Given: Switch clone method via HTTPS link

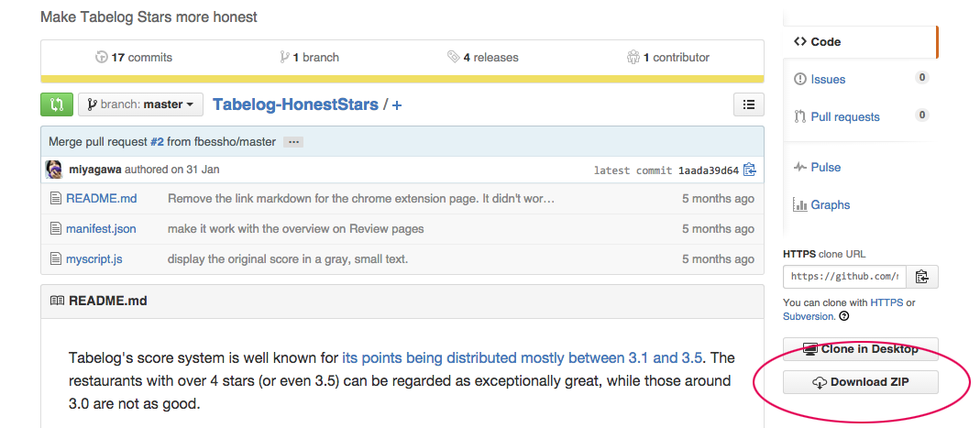Looking at the screenshot, I should tap(886, 302).
